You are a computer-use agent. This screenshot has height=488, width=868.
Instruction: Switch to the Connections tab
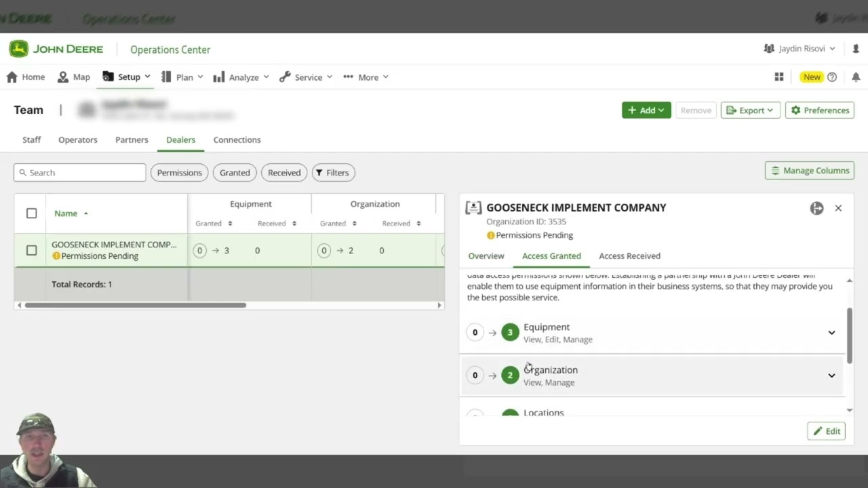coord(237,140)
